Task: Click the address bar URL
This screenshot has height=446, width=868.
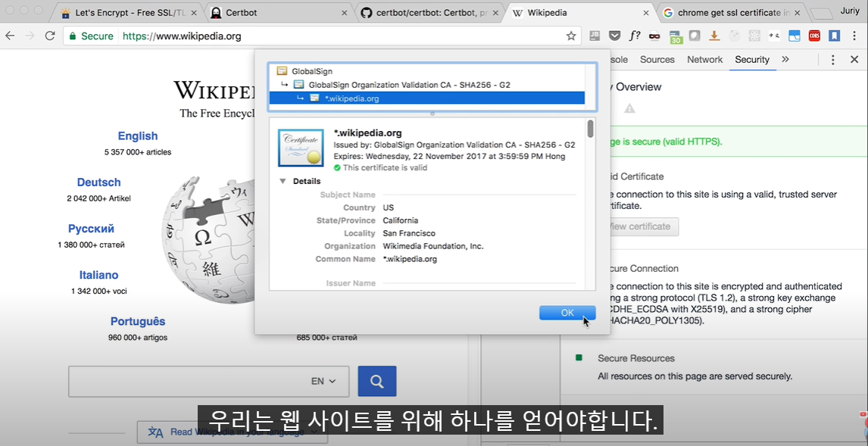Action: pyautogui.click(x=182, y=36)
